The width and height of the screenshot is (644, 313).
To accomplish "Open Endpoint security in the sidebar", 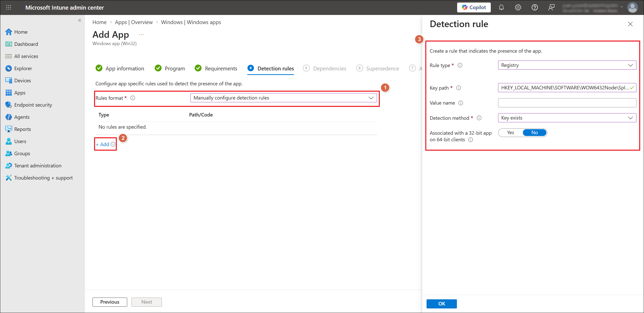I will (x=29, y=105).
